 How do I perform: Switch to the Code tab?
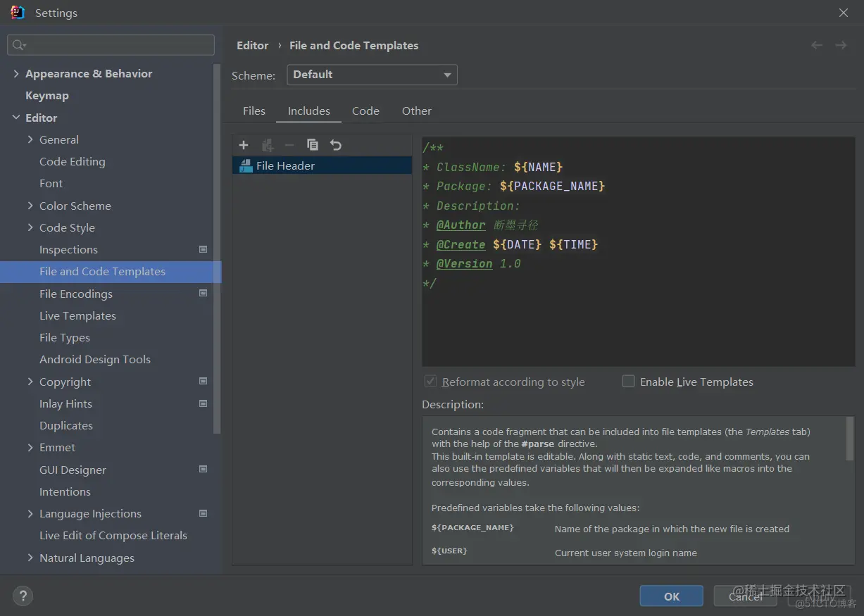[x=365, y=111]
